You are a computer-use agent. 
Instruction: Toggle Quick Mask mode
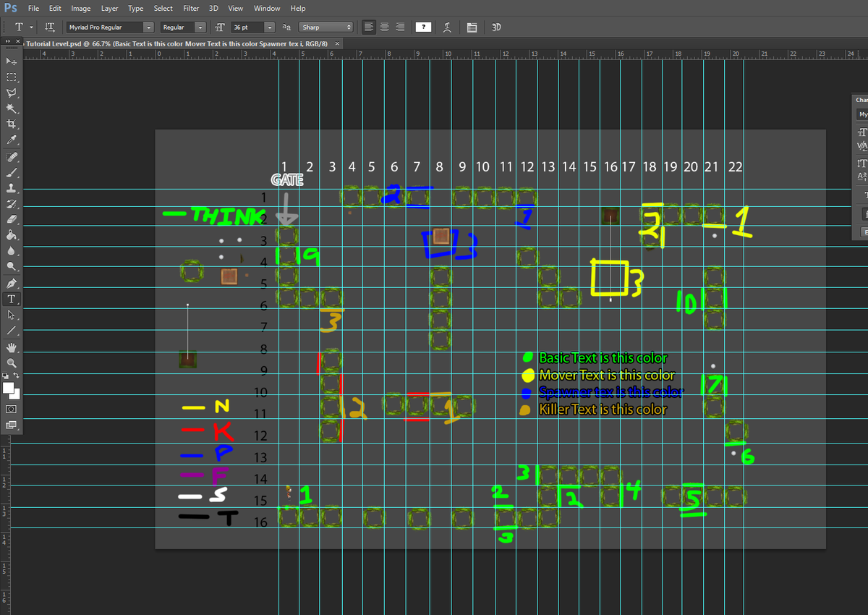(x=11, y=409)
